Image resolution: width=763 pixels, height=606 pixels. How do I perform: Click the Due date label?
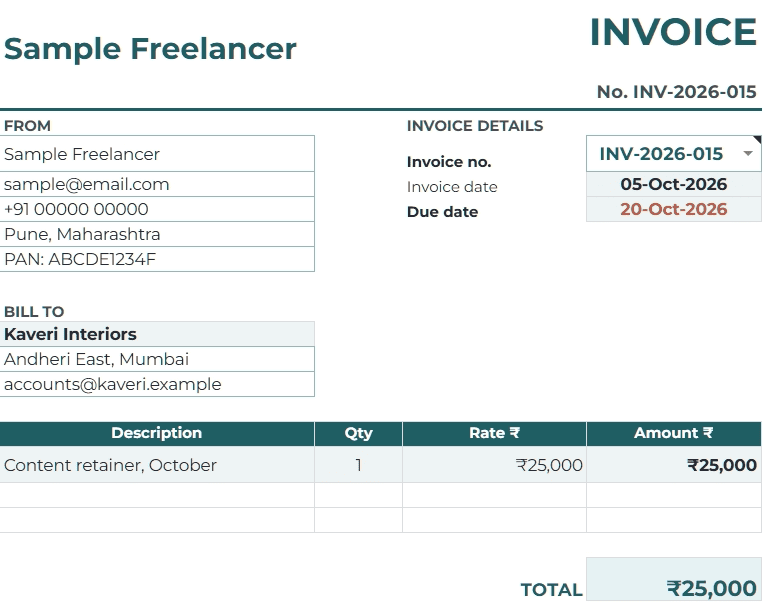(442, 212)
